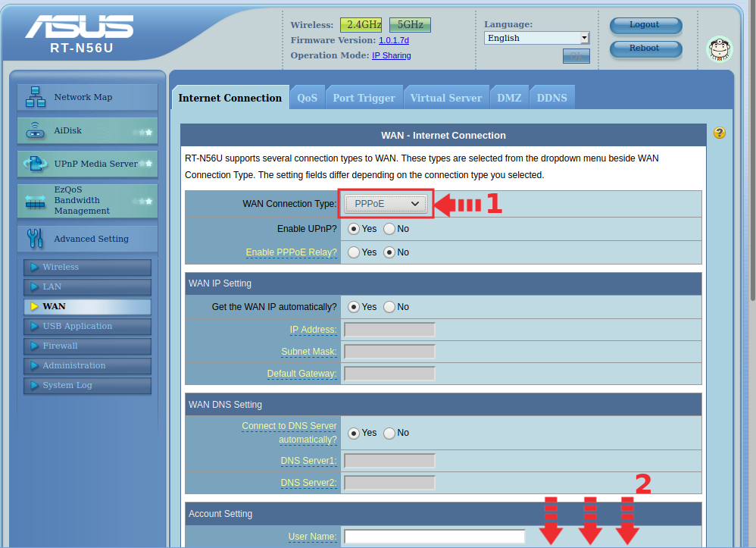Click the UPnP Media Server icon
Image resolution: width=756 pixels, height=548 pixels.
[x=35, y=164]
